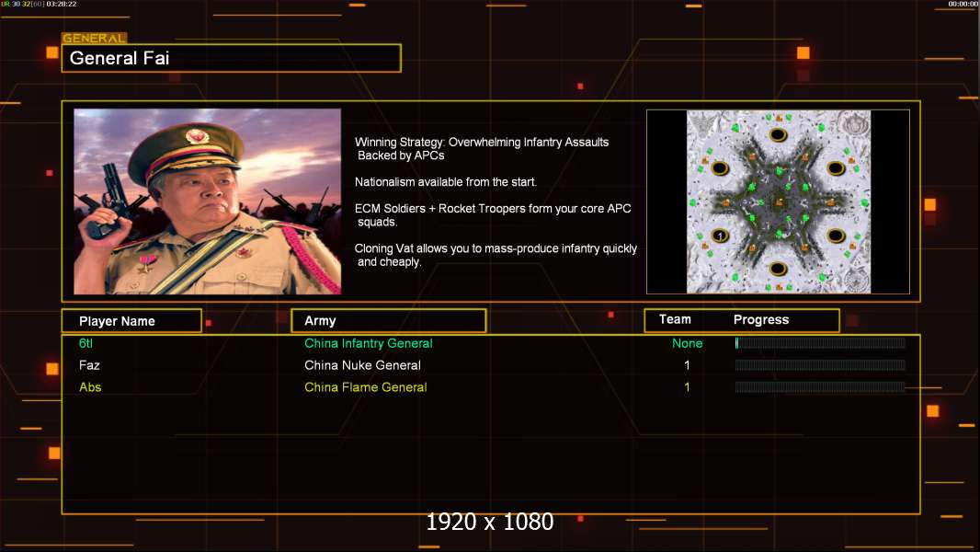Click the Winning Strategy description text

pos(482,149)
